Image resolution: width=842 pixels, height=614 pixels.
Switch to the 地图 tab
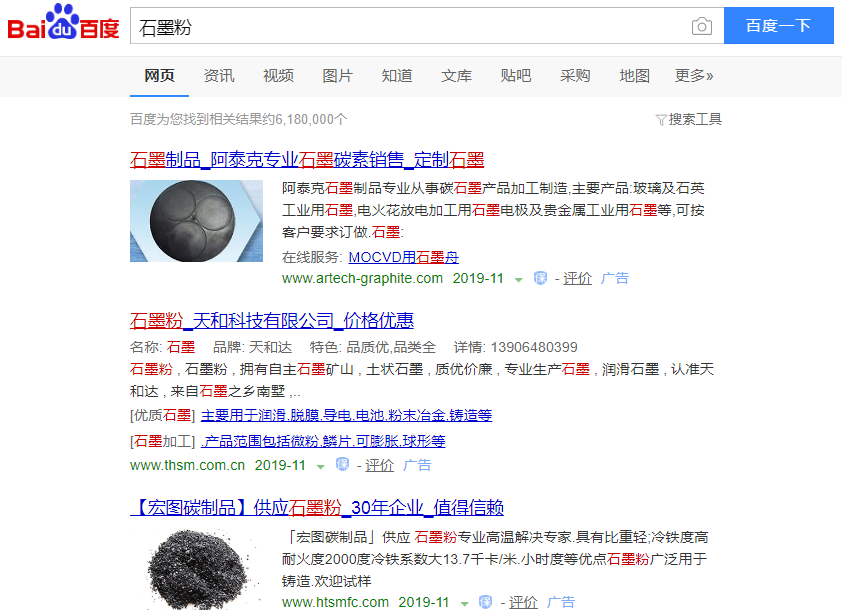click(634, 76)
